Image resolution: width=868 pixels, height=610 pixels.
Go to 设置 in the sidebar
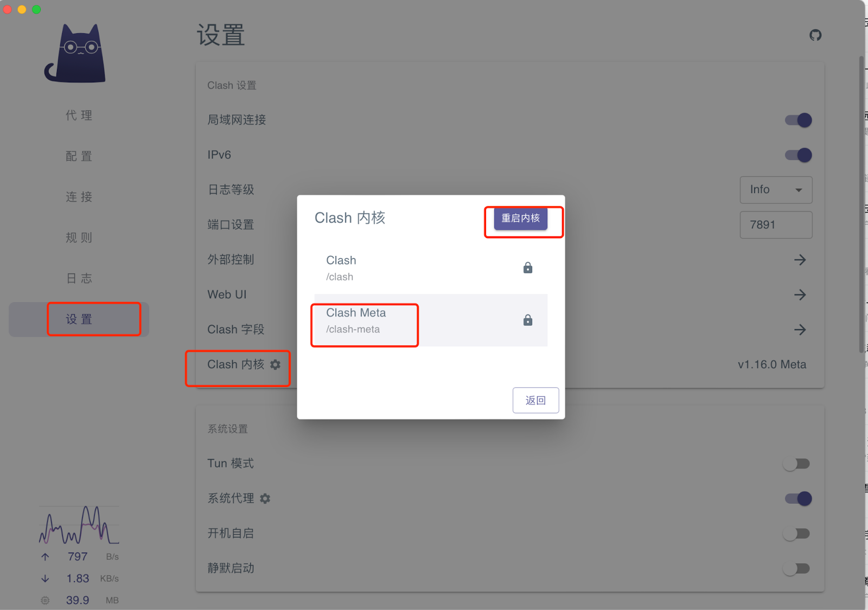click(79, 319)
